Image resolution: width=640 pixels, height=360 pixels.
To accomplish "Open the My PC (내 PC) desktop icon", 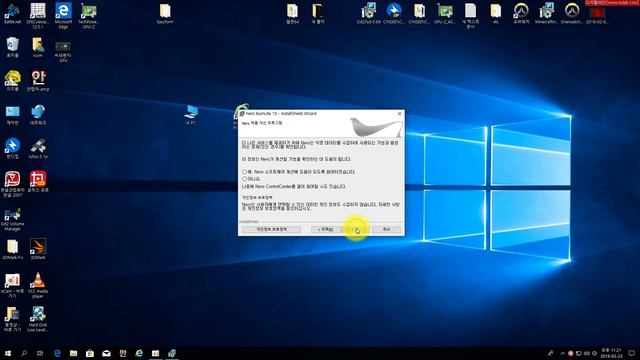I will tap(191, 114).
